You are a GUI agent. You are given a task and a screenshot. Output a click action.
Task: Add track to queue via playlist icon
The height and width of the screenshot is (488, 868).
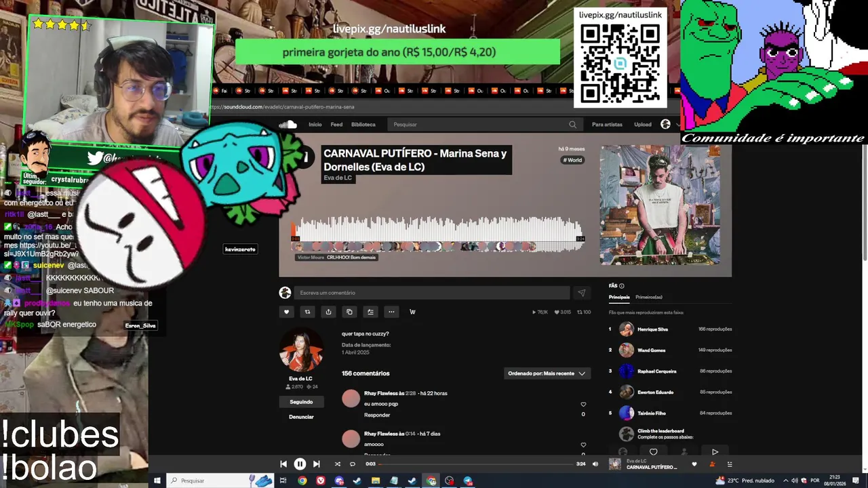pos(370,312)
